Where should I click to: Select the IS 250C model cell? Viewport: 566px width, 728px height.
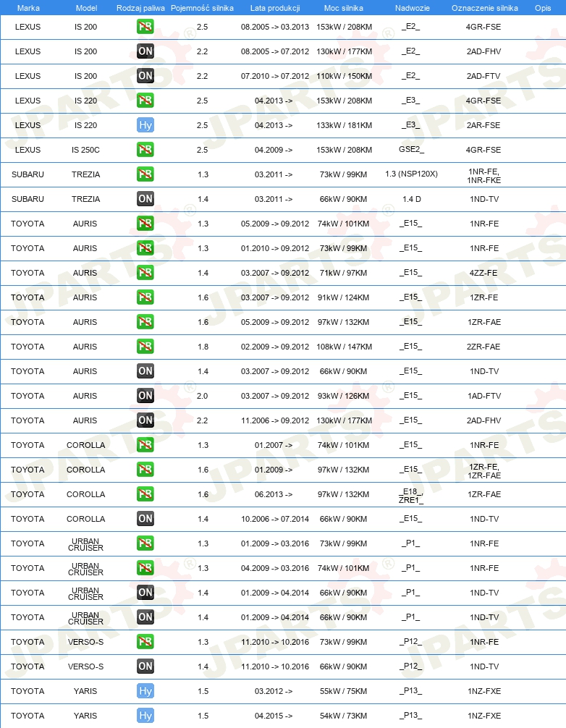coord(85,150)
